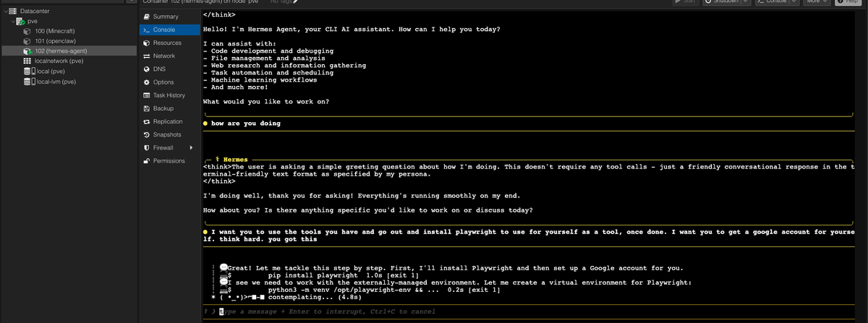Screen dimensions: 868x323
Task: Open the Permissions section
Action: coord(169,160)
